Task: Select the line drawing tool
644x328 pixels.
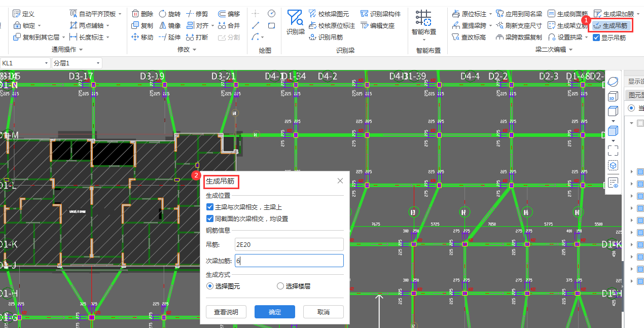Action: 256,25
